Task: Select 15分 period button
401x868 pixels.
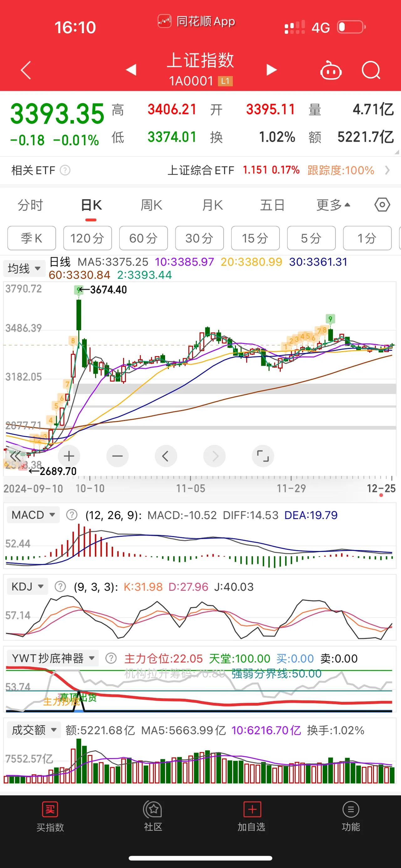Action: click(x=255, y=238)
